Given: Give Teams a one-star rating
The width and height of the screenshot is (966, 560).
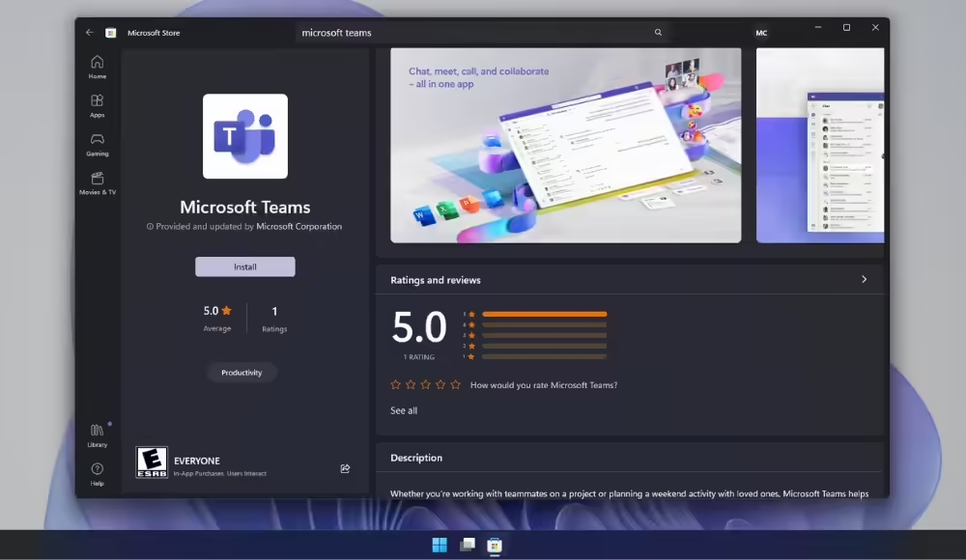Looking at the screenshot, I should 395,383.
